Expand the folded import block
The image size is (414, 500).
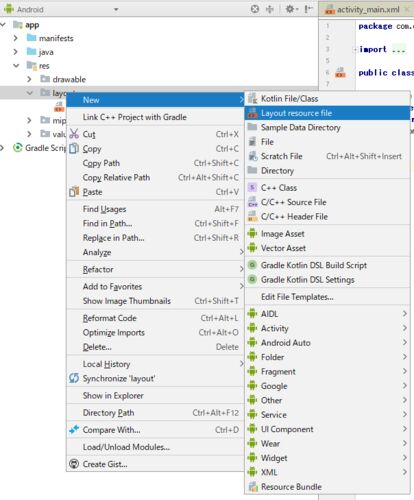click(355, 50)
